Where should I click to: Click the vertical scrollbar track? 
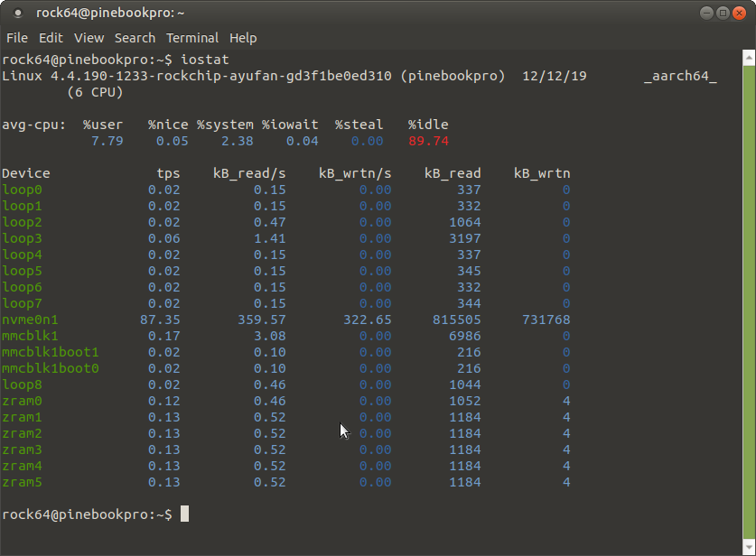(748, 298)
